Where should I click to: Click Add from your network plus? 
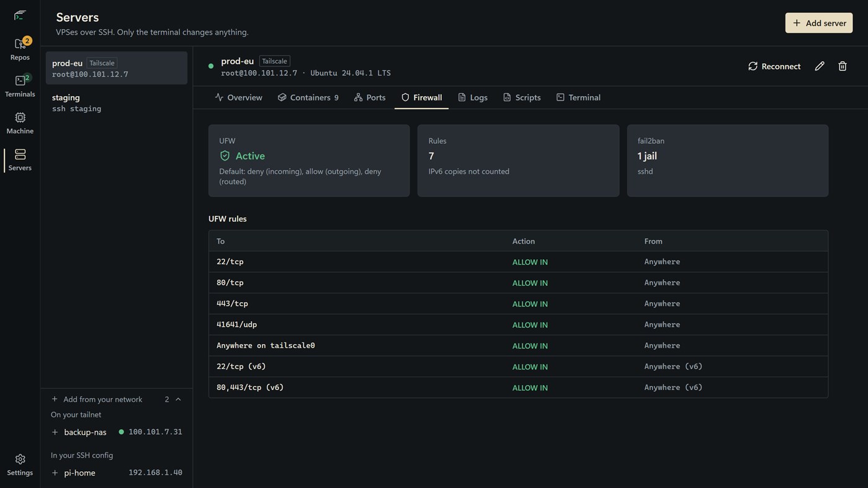coord(55,399)
